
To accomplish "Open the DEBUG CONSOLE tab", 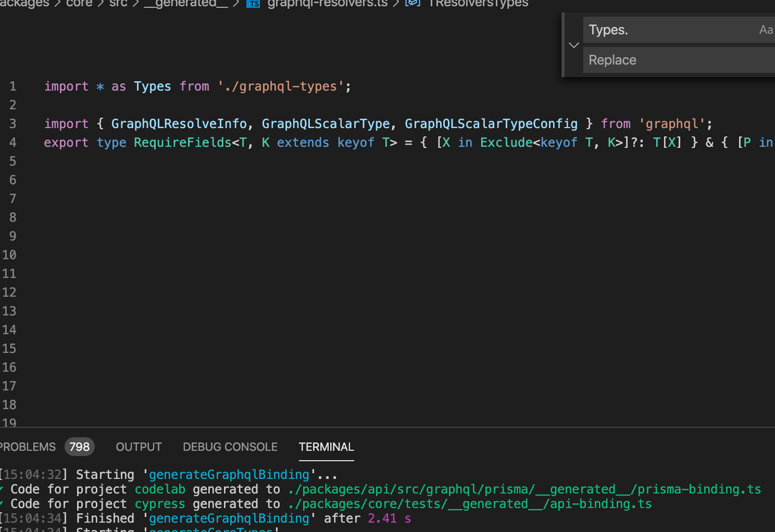I will point(230,447).
